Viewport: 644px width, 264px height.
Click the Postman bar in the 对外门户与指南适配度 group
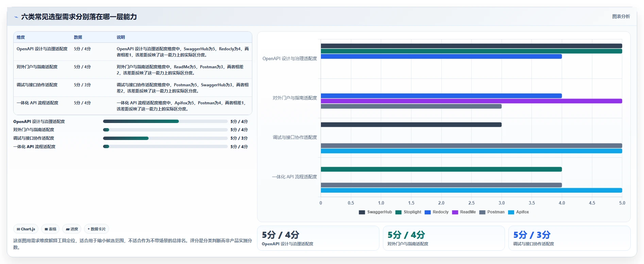click(411, 106)
